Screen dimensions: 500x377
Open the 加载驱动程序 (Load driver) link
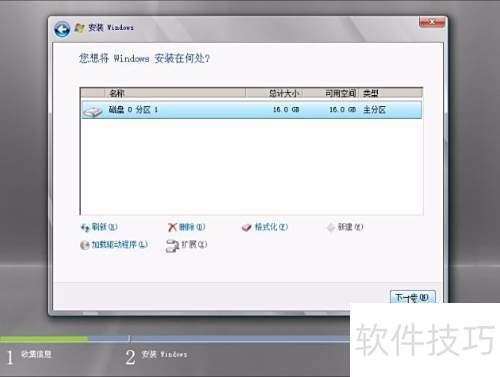[119, 245]
